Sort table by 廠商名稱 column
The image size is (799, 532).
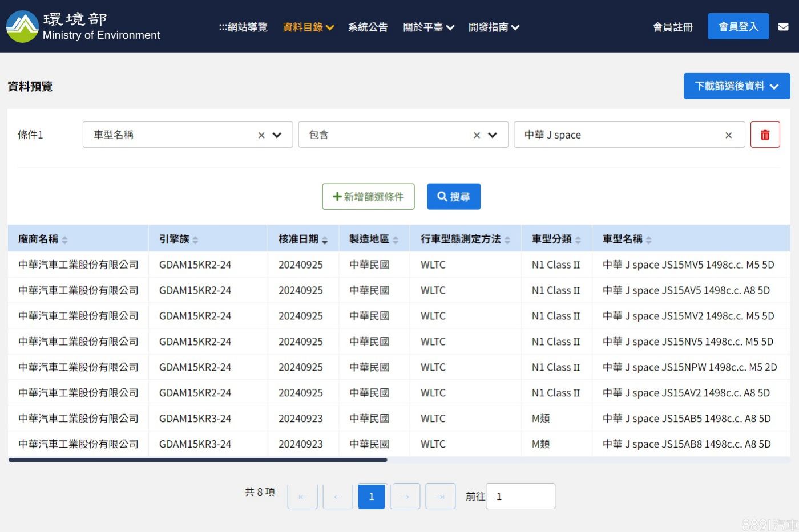[x=64, y=240]
